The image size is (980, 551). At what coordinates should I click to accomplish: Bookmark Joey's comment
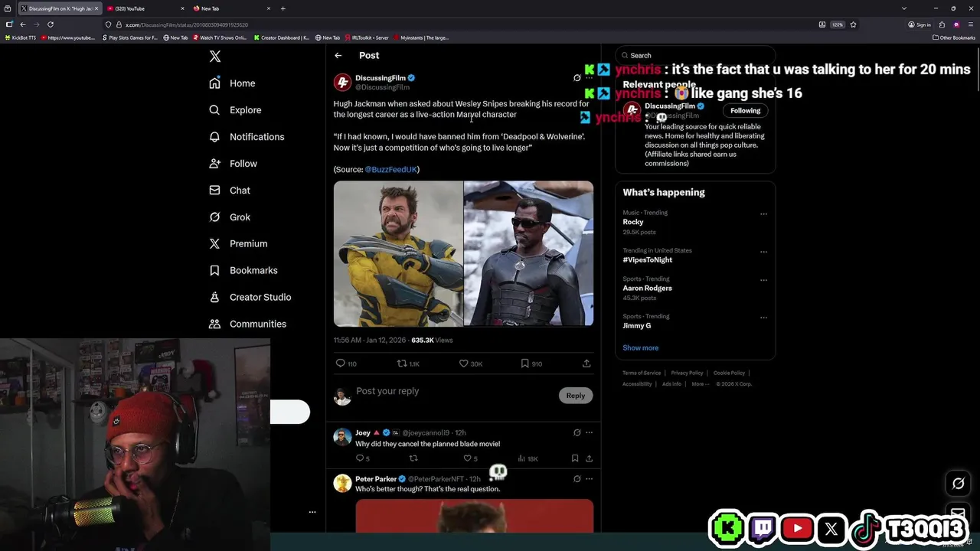tap(575, 458)
